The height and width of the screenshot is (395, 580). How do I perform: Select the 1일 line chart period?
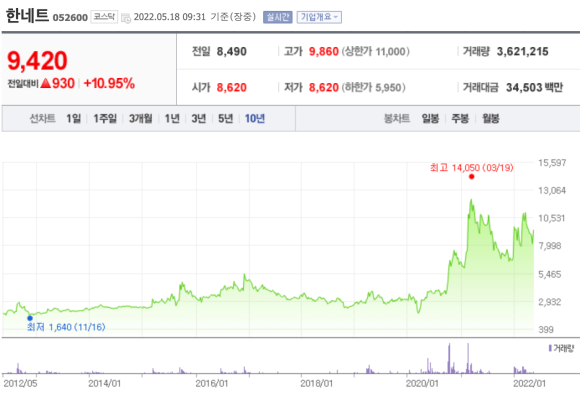pyautogui.click(x=73, y=119)
